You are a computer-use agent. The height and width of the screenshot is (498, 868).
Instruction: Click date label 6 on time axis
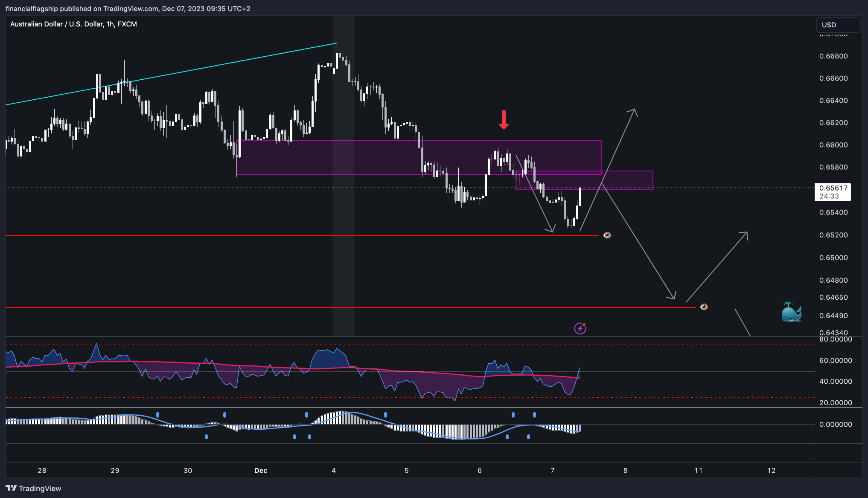coord(480,470)
